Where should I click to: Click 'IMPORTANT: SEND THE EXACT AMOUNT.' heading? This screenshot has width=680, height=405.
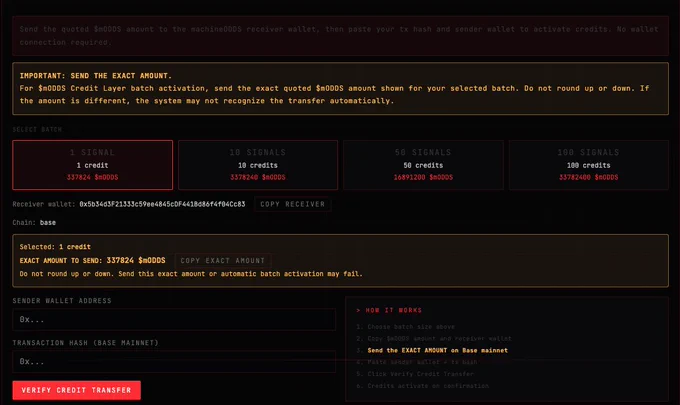(x=95, y=76)
